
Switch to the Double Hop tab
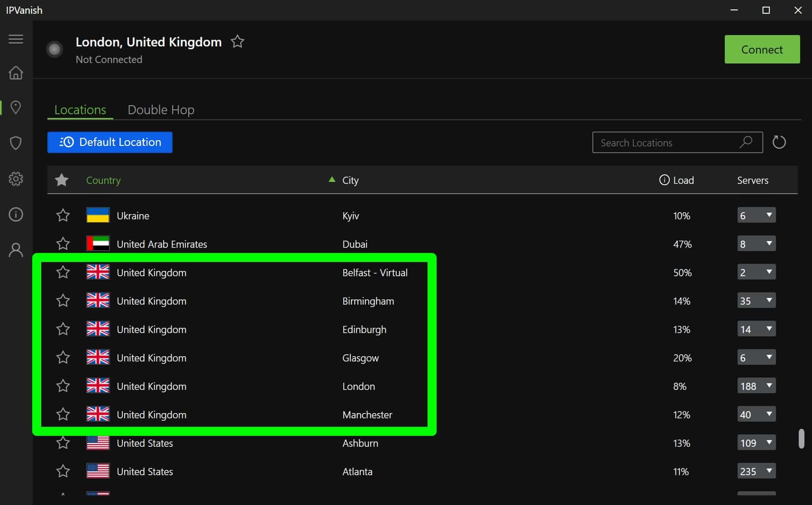(x=161, y=109)
